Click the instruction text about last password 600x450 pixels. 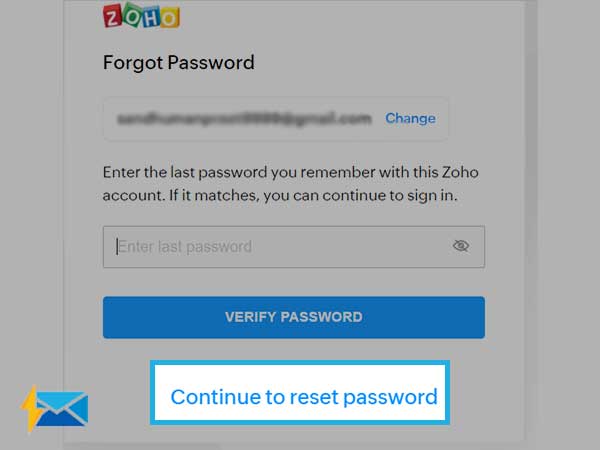point(290,184)
